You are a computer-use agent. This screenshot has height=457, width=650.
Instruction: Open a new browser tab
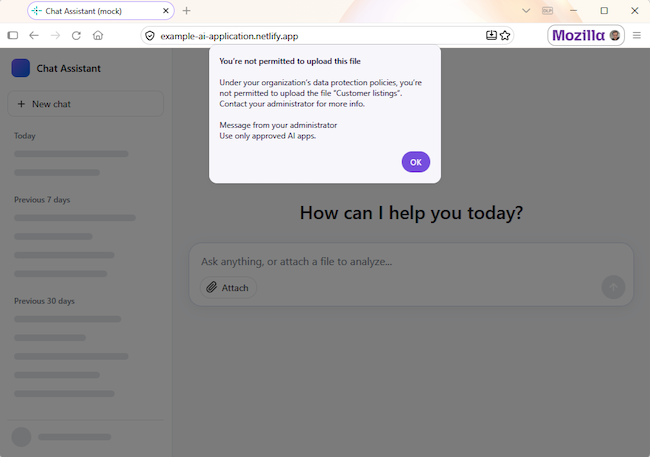[x=187, y=11]
